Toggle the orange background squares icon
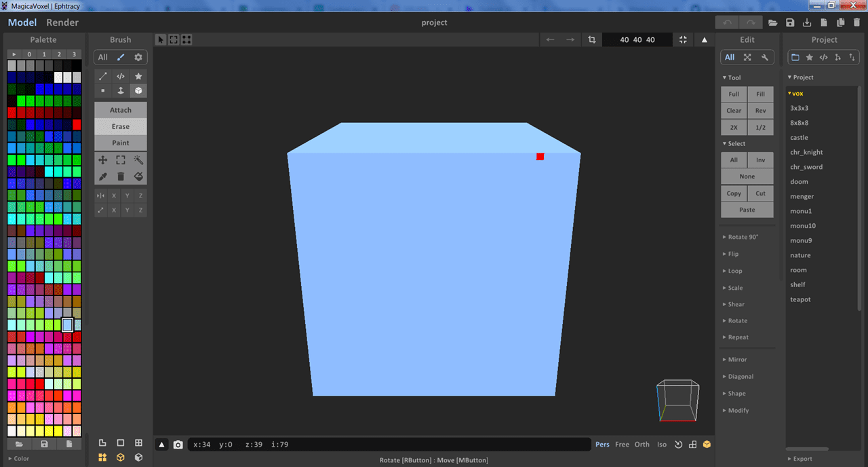The height and width of the screenshot is (467, 868). click(x=103, y=457)
